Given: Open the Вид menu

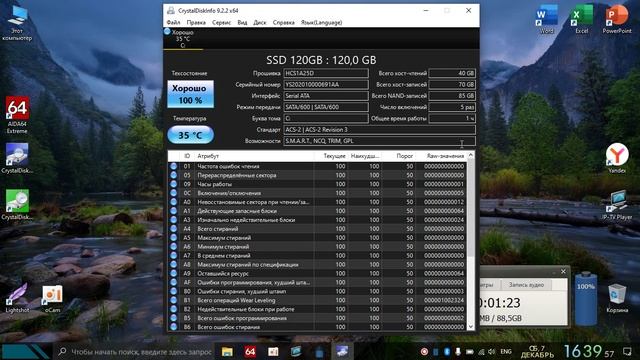Looking at the screenshot, I should click(x=242, y=22).
